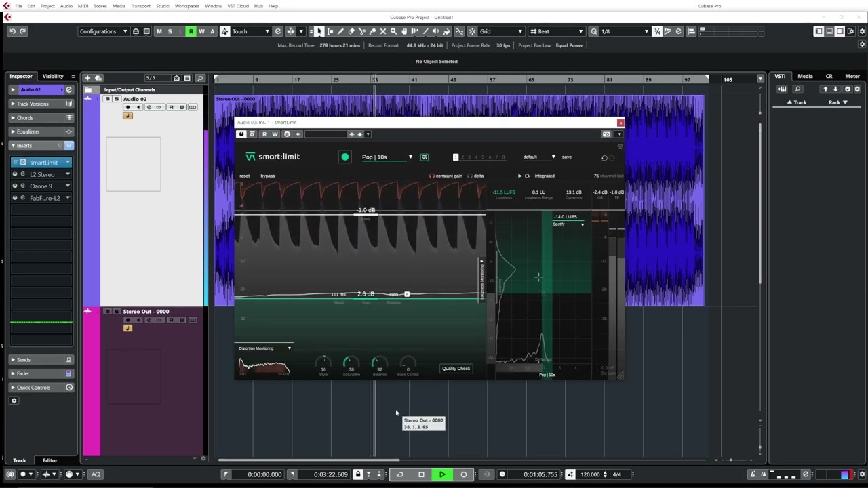868x488 pixels.
Task: Switch to the Editor tab
Action: point(50,460)
